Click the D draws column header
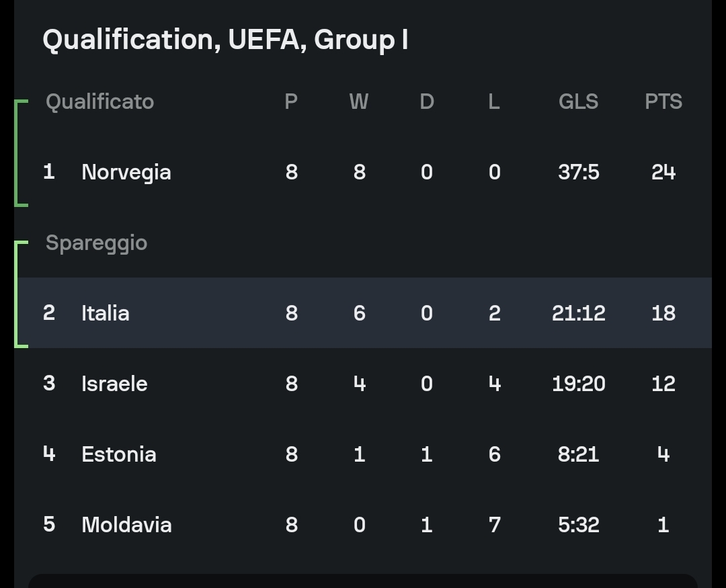This screenshot has width=726, height=588. (427, 101)
